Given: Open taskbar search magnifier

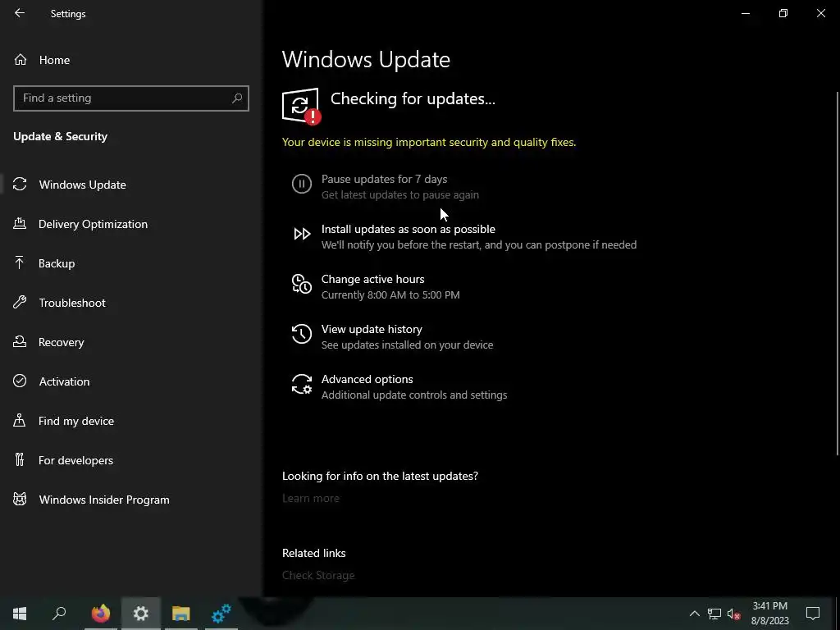Looking at the screenshot, I should click(59, 614).
